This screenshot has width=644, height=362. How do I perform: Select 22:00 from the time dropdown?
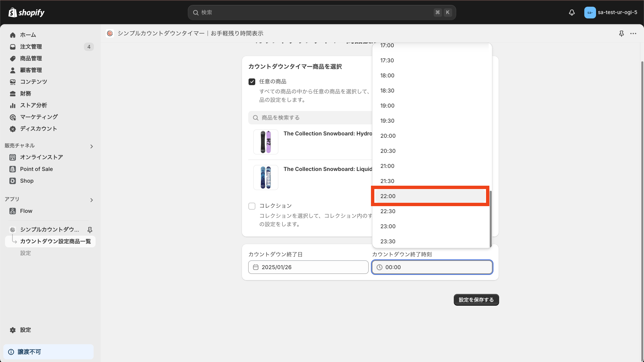(x=430, y=196)
